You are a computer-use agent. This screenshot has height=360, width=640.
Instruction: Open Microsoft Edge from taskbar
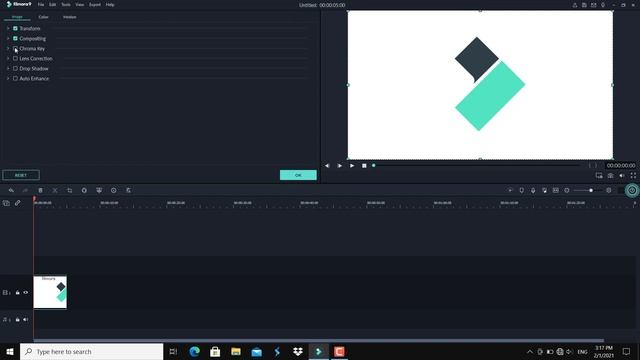pos(194,351)
